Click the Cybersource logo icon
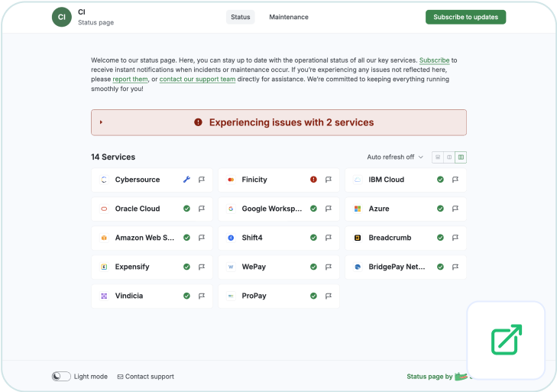557x392 pixels. [104, 180]
